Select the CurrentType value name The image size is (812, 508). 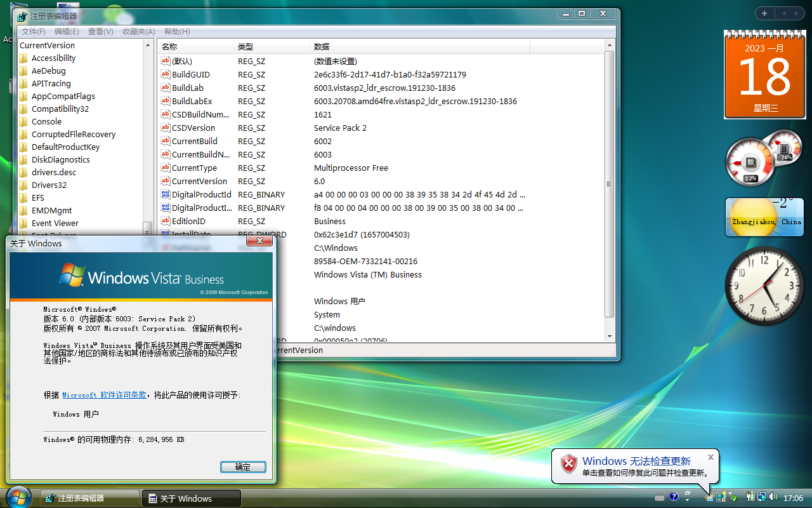[194, 168]
